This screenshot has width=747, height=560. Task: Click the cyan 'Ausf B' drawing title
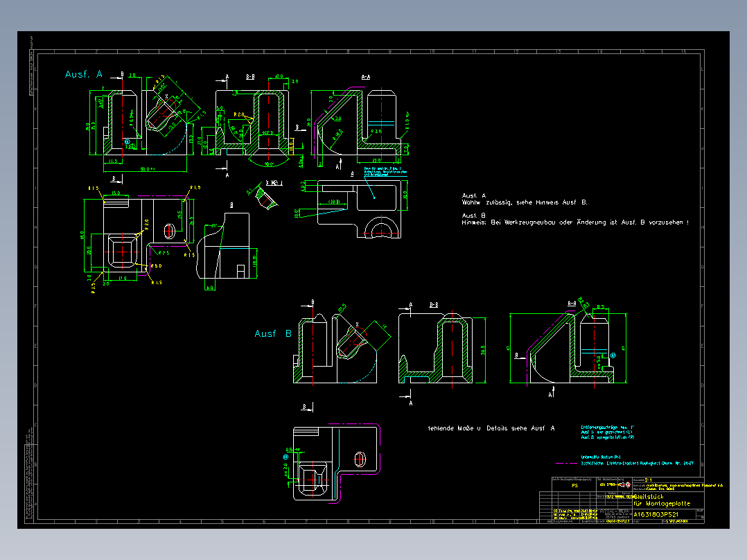pyautogui.click(x=273, y=333)
